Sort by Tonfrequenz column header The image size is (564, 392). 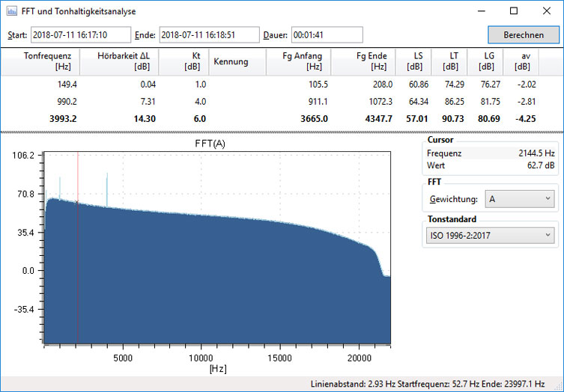(x=47, y=62)
